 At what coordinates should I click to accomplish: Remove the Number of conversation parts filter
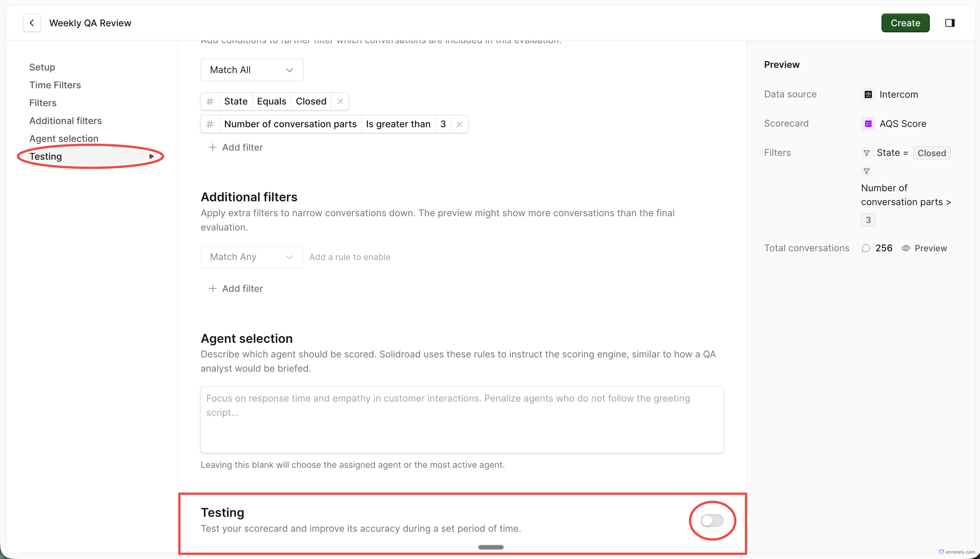click(459, 124)
